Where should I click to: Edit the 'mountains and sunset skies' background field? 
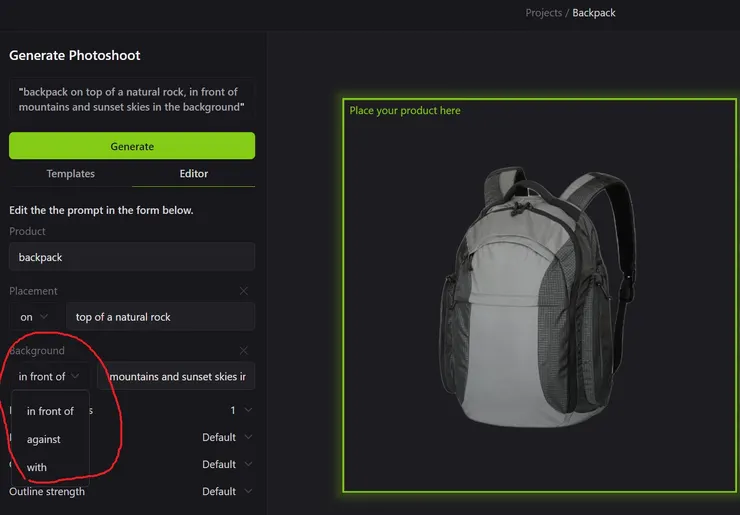click(x=176, y=377)
